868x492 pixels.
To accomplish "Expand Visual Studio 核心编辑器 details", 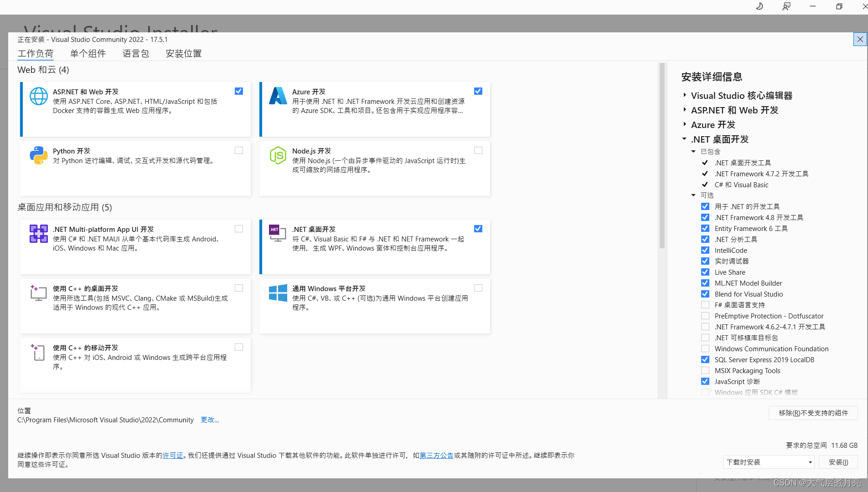I will tap(685, 95).
